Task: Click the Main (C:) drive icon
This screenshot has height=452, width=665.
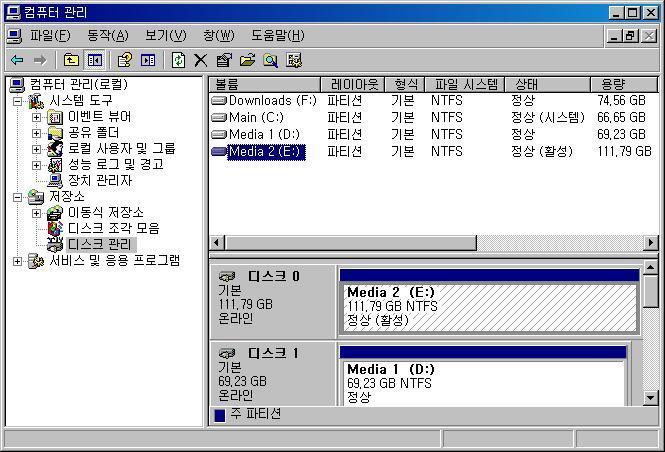Action: point(219,117)
